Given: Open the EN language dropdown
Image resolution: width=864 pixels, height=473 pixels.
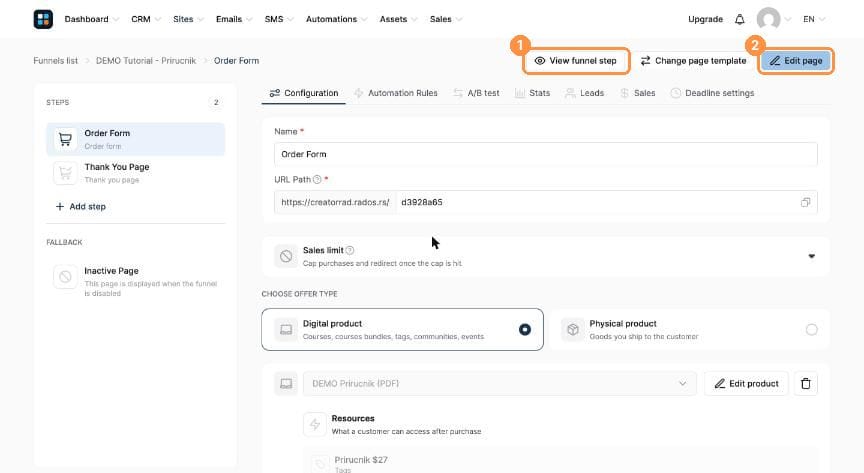Looking at the screenshot, I should [x=813, y=19].
